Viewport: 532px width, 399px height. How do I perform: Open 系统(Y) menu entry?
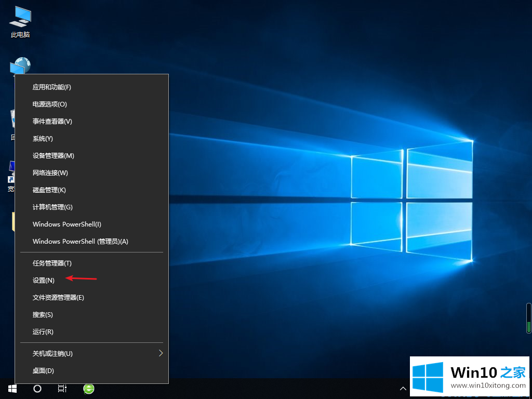click(91, 138)
